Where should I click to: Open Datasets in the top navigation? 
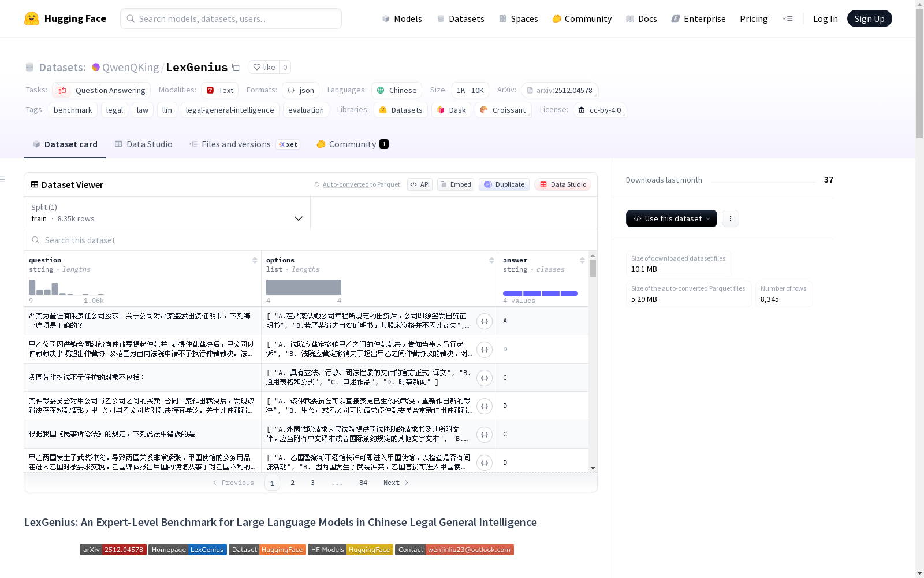461,18
